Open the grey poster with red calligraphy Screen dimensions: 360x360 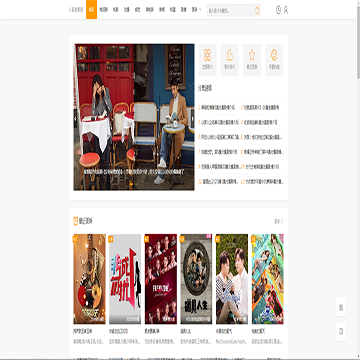(125, 279)
